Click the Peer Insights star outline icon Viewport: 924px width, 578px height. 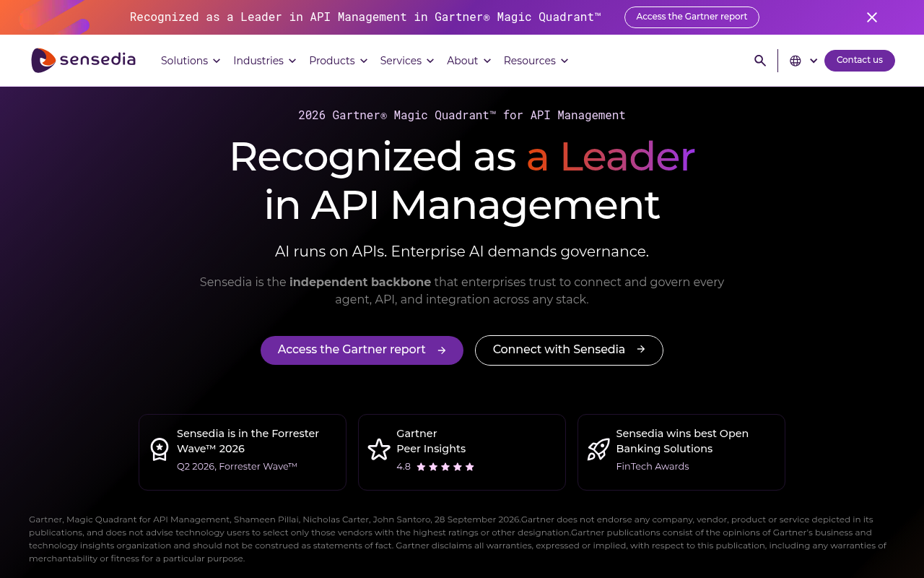click(x=379, y=449)
